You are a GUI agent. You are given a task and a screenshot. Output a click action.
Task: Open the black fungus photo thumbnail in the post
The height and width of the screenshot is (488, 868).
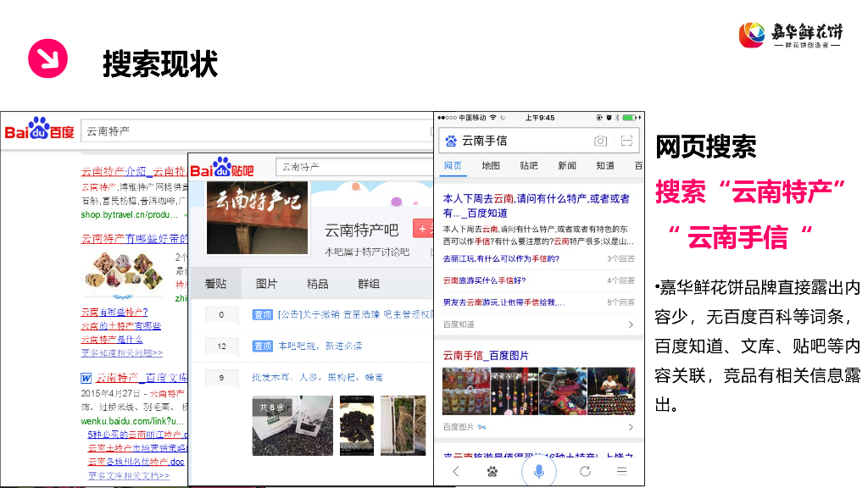[x=357, y=425]
